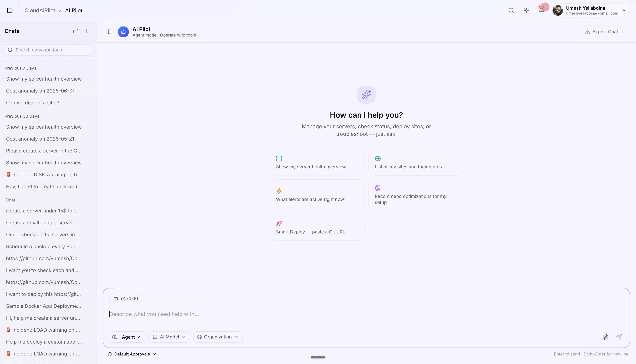Choose List all my sites and their status
The width and height of the screenshot is (636, 364).
[x=416, y=163]
